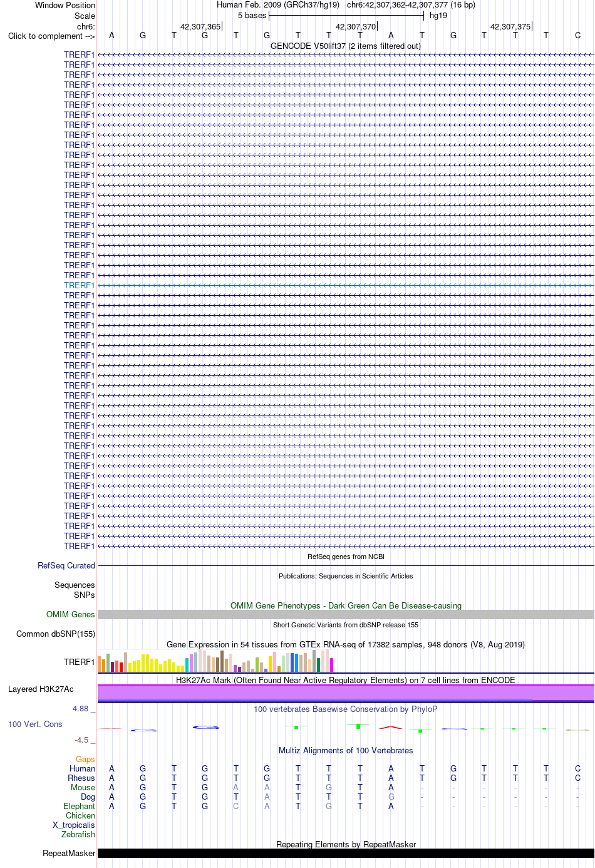Click position marker 42,307,370

pyautogui.click(x=356, y=26)
